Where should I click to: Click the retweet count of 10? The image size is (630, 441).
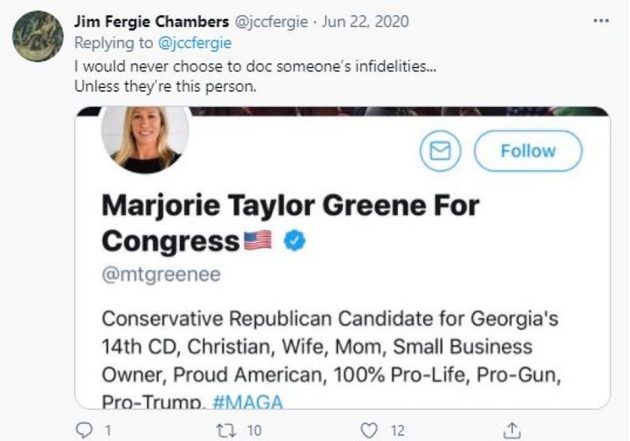254,429
